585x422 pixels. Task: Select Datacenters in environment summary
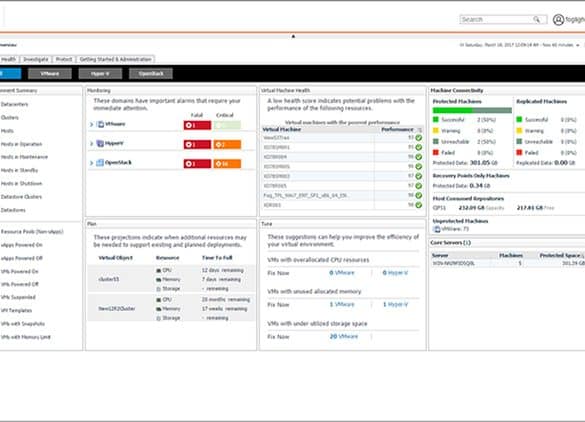click(x=15, y=104)
